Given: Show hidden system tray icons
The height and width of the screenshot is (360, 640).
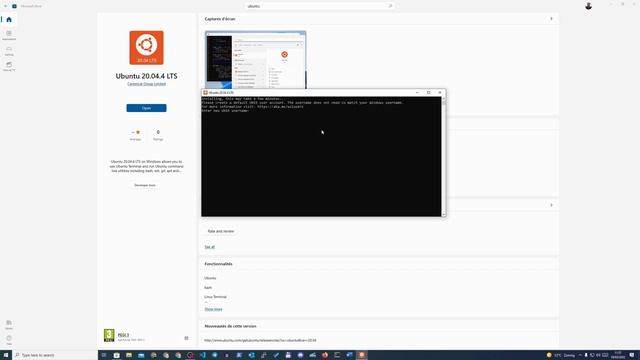Looking at the screenshot, I should pos(580,355).
